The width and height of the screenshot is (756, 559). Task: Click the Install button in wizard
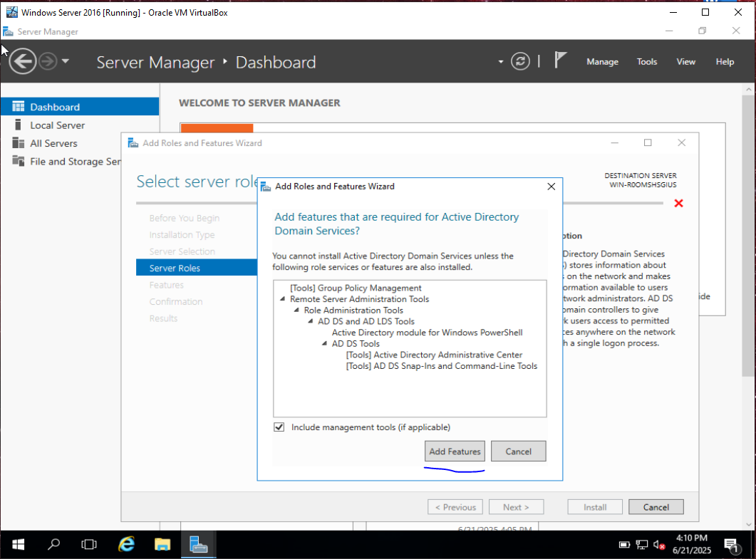coord(595,507)
